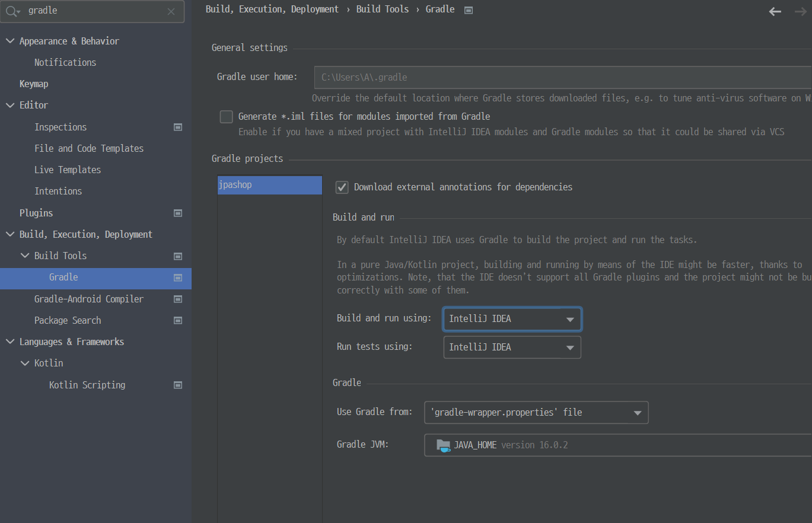Open Build and run using dropdown

click(x=512, y=319)
